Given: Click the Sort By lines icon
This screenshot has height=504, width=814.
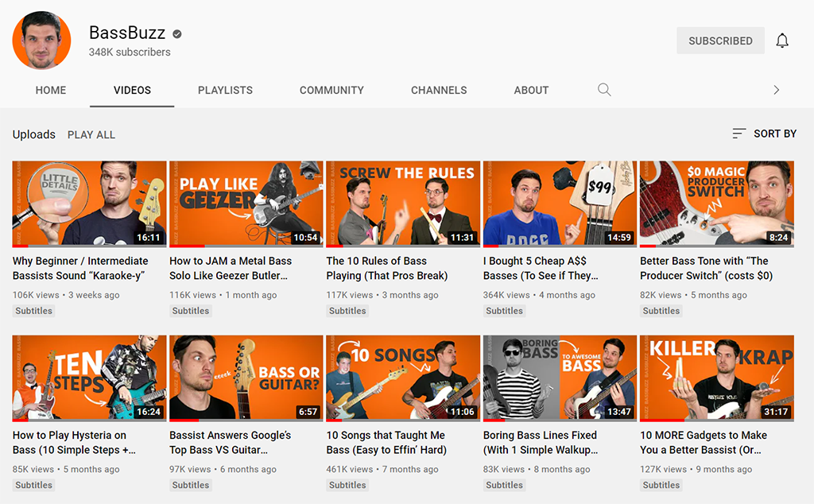Looking at the screenshot, I should [738, 134].
